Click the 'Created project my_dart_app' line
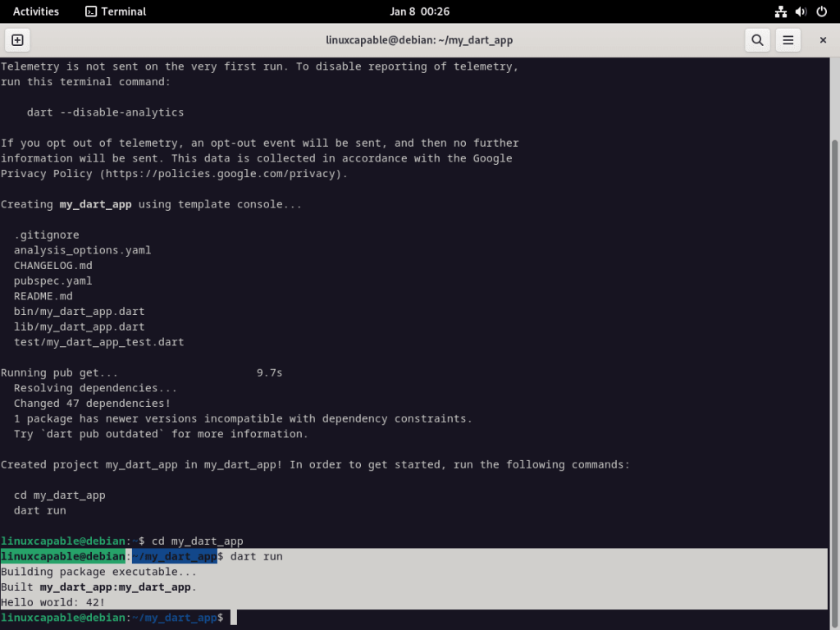840x630 pixels. pos(315,464)
